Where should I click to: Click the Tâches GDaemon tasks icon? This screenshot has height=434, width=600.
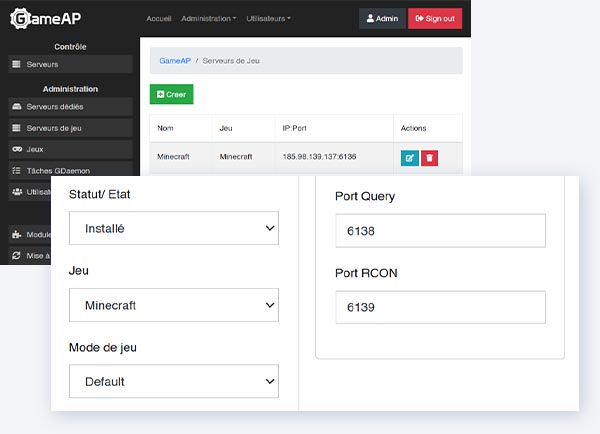16,170
